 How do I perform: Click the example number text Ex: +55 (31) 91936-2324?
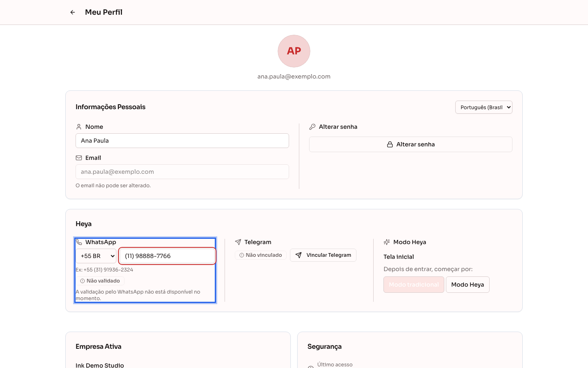[x=104, y=270]
